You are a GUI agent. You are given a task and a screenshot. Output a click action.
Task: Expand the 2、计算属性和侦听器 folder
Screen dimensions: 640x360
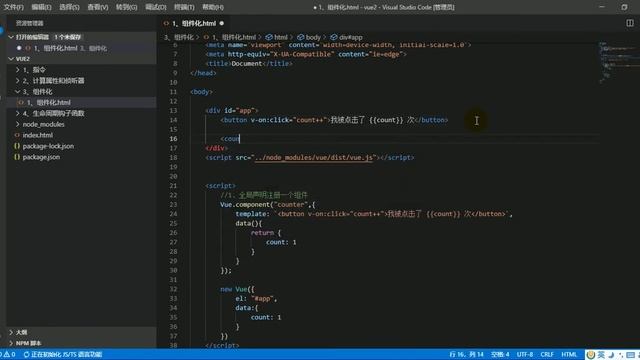pyautogui.click(x=18, y=81)
